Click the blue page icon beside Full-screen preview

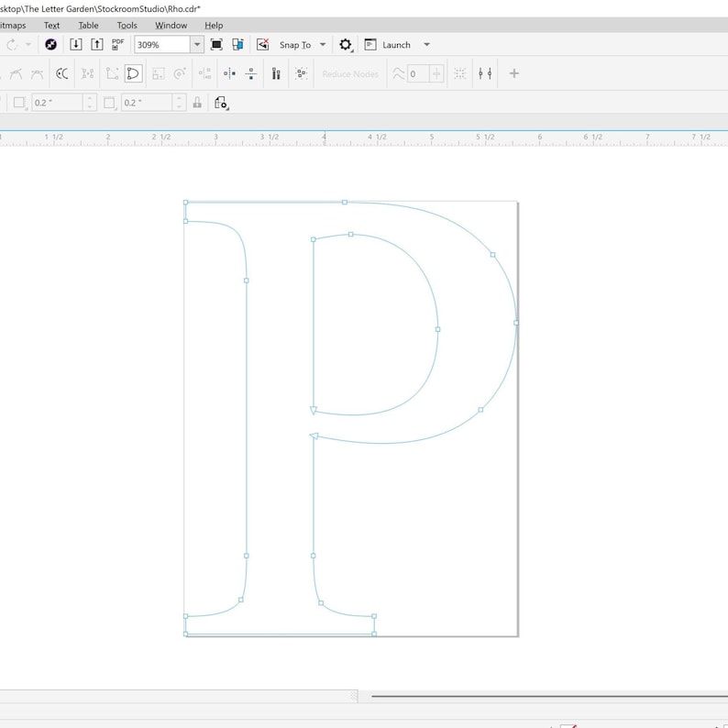[x=237, y=45]
